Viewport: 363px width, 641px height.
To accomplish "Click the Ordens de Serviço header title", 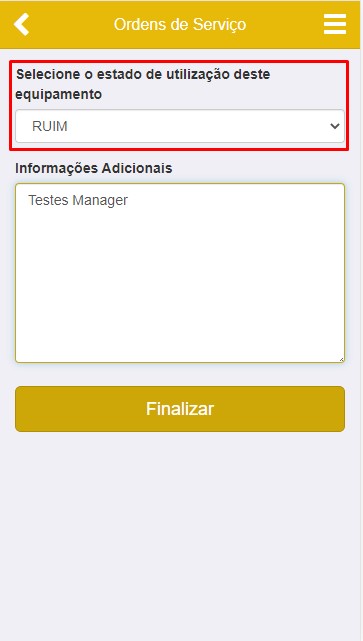I will [180, 25].
